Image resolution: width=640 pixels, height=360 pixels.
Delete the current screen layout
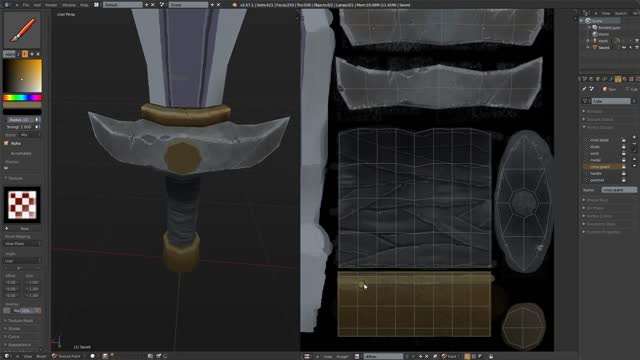pyautogui.click(x=153, y=5)
